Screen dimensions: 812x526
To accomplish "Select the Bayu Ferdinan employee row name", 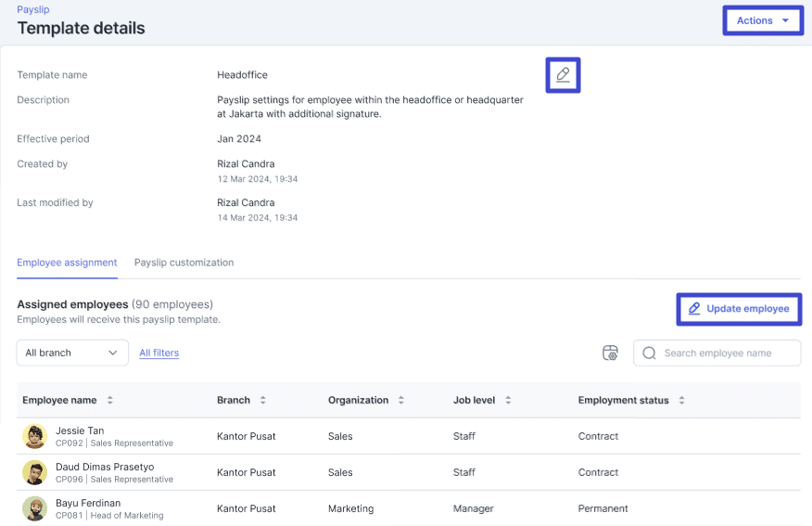I will [x=86, y=503].
